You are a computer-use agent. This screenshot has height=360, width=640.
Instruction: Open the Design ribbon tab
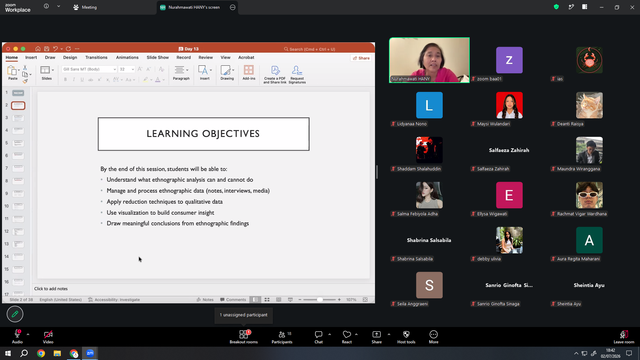70,58
